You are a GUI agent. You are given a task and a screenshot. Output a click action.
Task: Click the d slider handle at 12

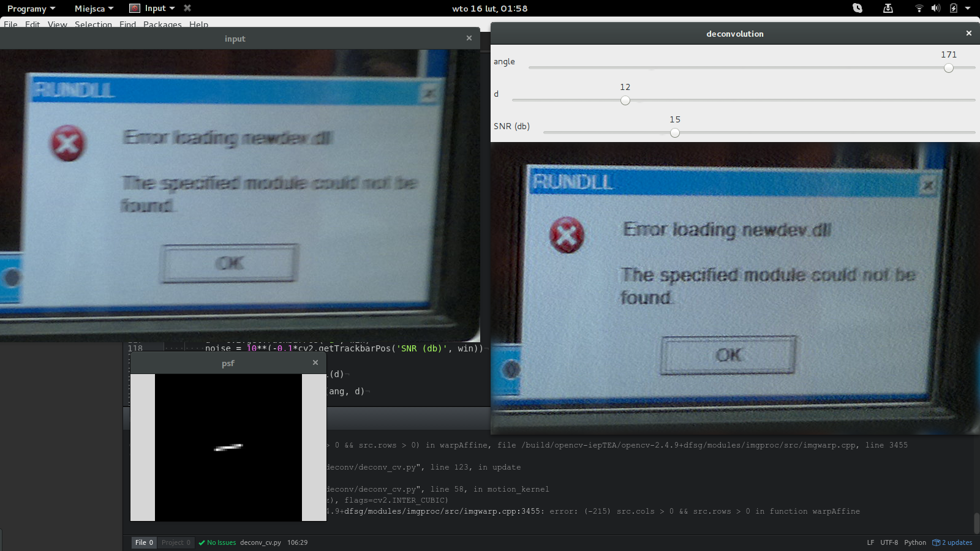[x=625, y=100]
